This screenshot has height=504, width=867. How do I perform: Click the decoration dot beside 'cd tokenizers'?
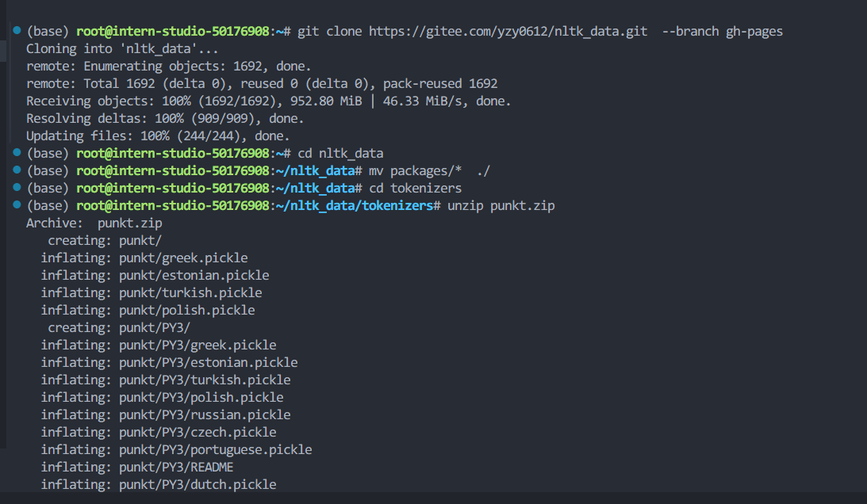coord(17,187)
